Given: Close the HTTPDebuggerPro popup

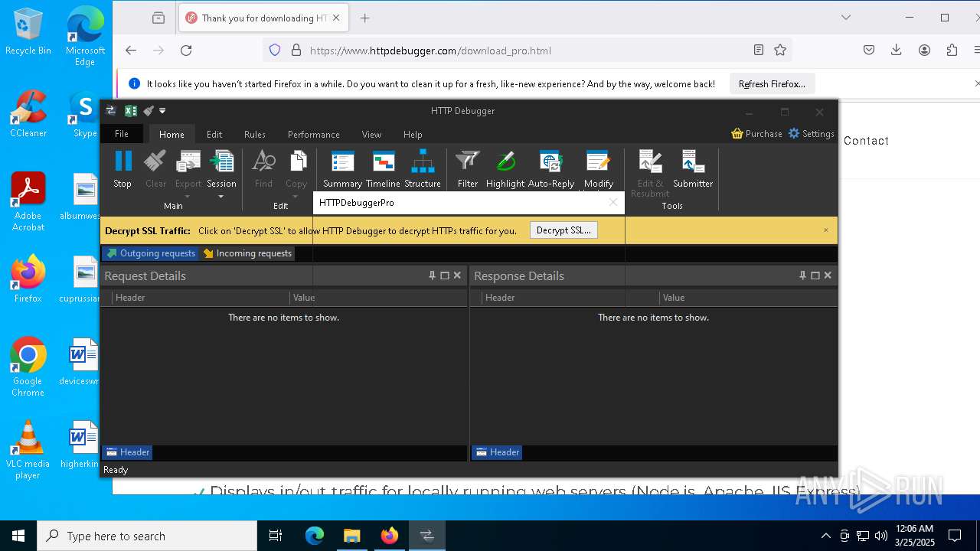Looking at the screenshot, I should click(613, 203).
